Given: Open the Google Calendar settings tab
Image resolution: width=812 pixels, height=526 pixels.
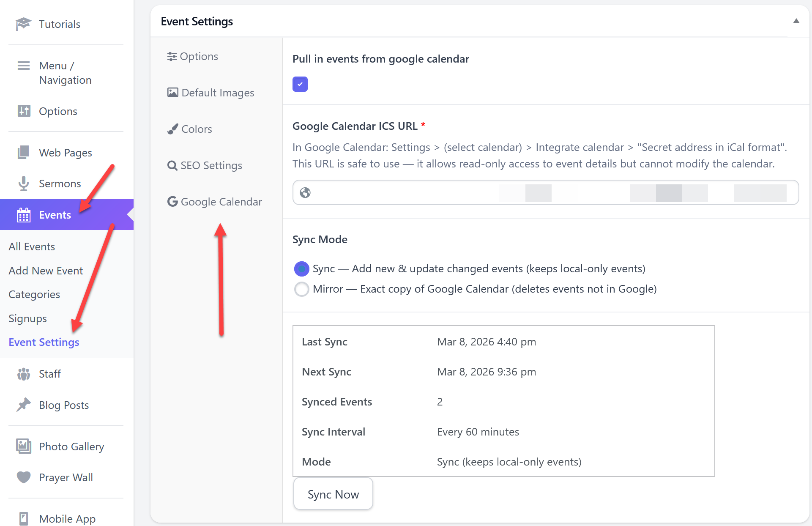Looking at the screenshot, I should pyautogui.click(x=215, y=202).
